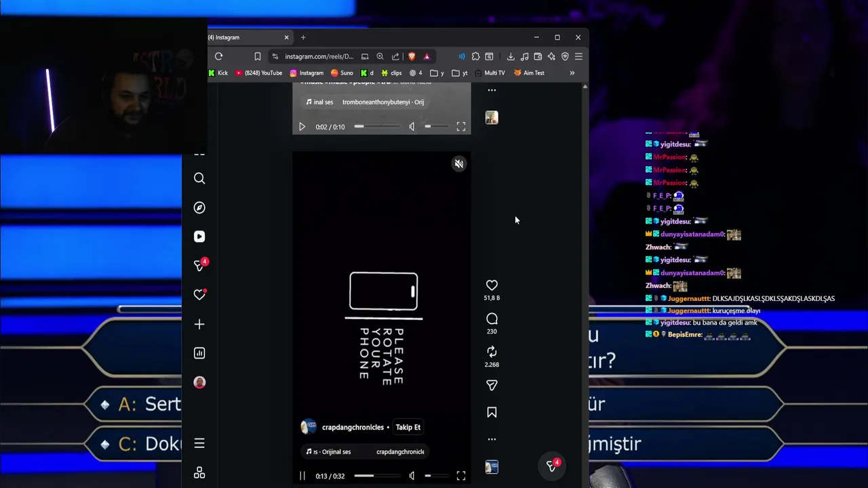Open profile avatar in Instagram sidebar
Viewport: 868px width, 488px height.
(199, 382)
